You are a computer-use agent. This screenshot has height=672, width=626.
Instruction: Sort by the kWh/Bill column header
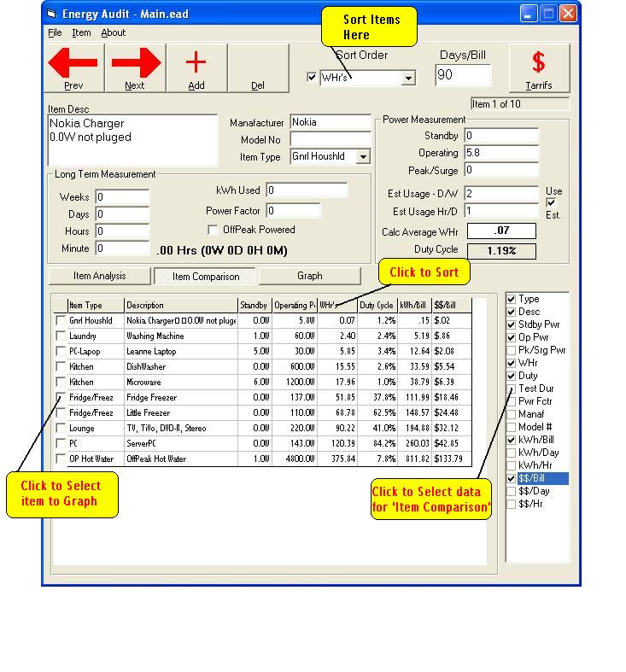pos(414,305)
